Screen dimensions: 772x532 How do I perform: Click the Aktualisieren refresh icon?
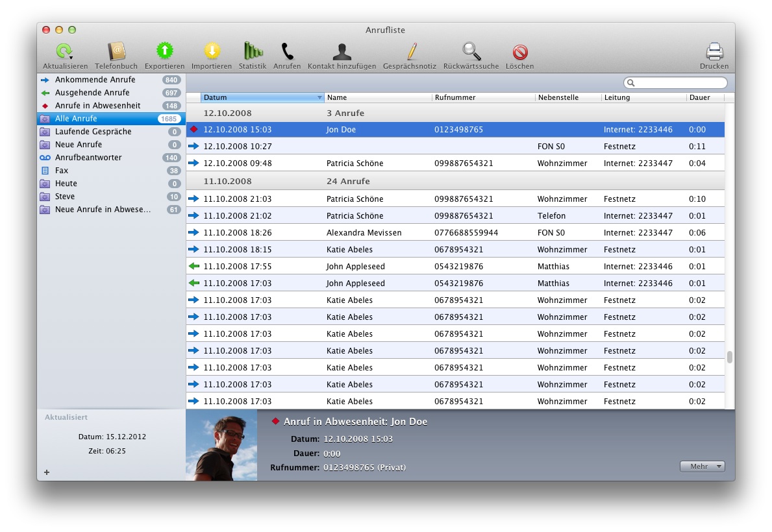coord(64,52)
